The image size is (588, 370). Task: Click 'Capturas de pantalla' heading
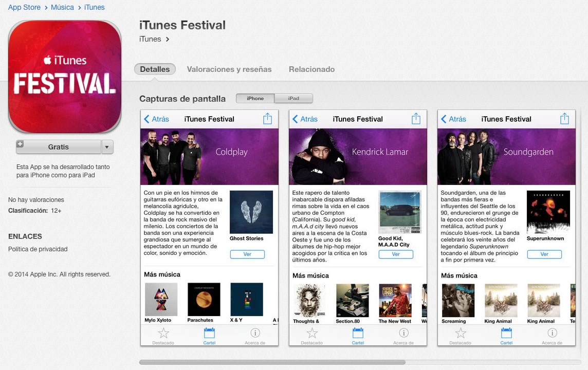tap(182, 99)
